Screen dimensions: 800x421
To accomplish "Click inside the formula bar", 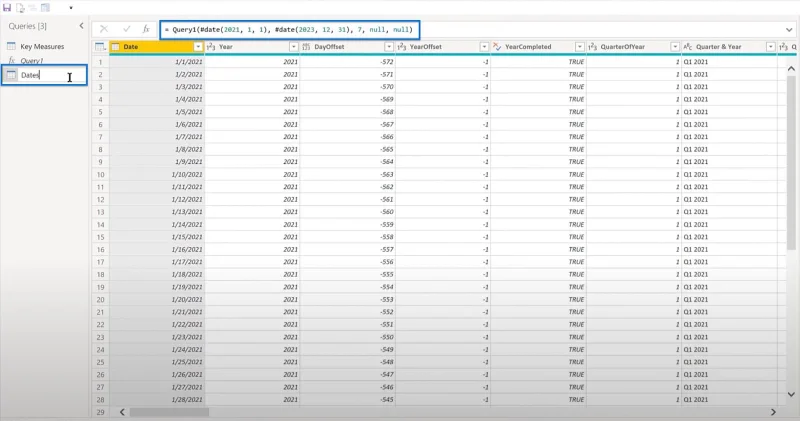I will pyautogui.click(x=290, y=30).
